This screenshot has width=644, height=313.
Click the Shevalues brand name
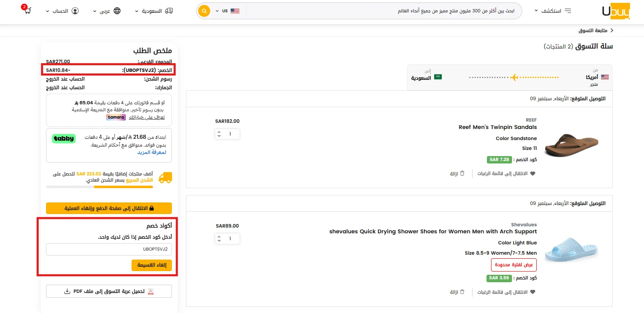(x=524, y=225)
